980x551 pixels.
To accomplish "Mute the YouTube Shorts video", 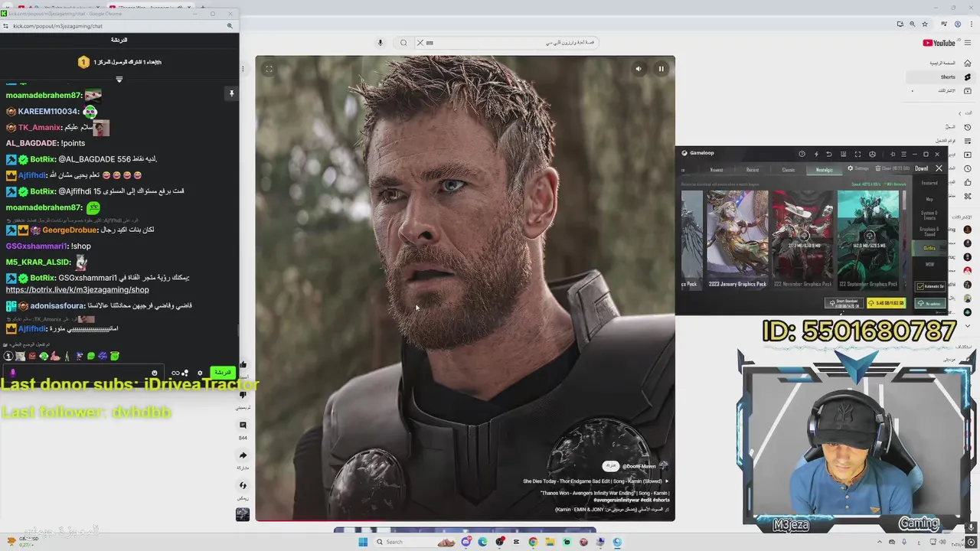I will (x=639, y=69).
